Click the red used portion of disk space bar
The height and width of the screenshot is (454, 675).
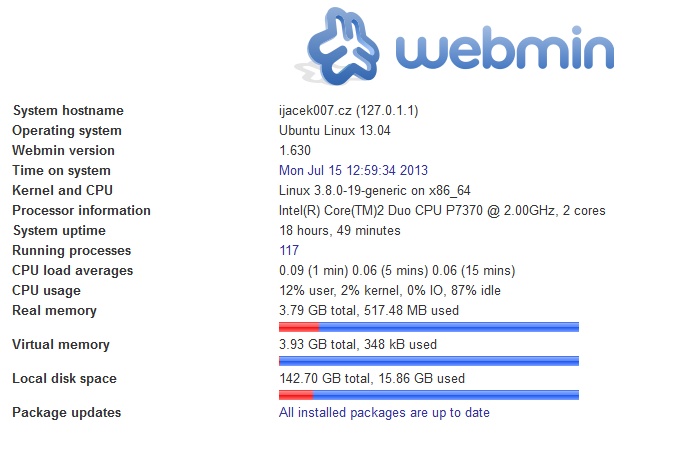(295, 395)
